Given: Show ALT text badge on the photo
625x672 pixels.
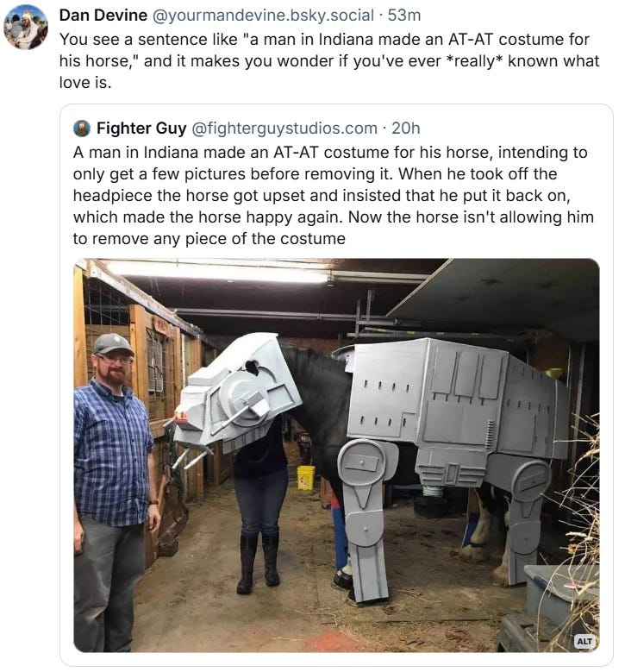Looking at the screenshot, I should tap(584, 641).
